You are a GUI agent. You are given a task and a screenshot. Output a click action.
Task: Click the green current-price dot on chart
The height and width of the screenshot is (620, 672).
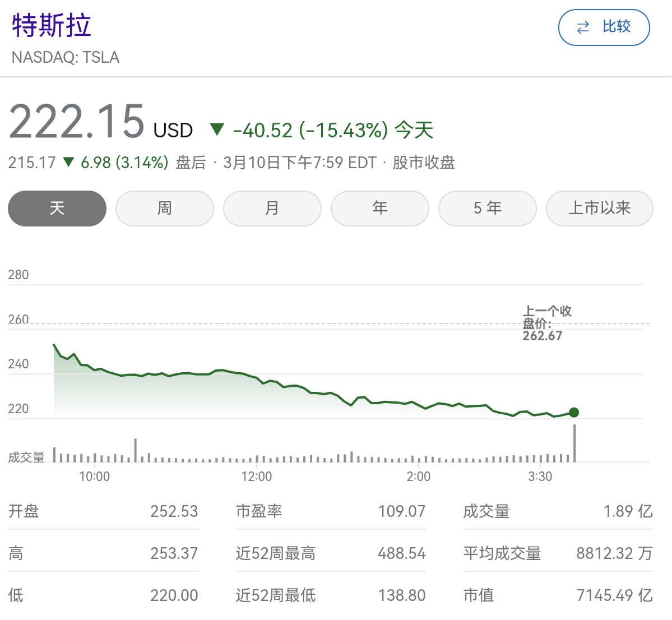click(x=574, y=413)
